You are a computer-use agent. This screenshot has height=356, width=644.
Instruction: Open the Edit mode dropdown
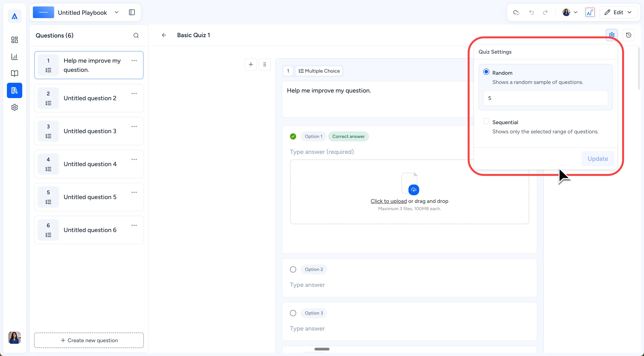click(x=618, y=12)
